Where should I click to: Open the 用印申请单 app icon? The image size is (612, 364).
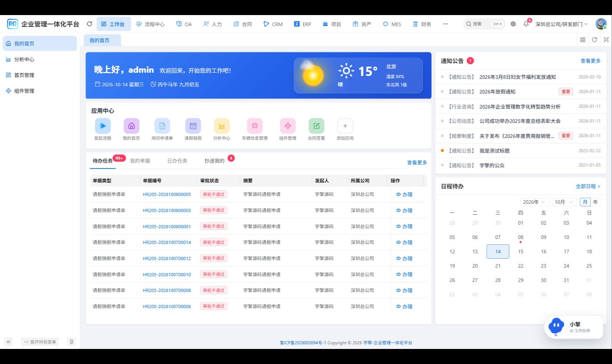162,126
